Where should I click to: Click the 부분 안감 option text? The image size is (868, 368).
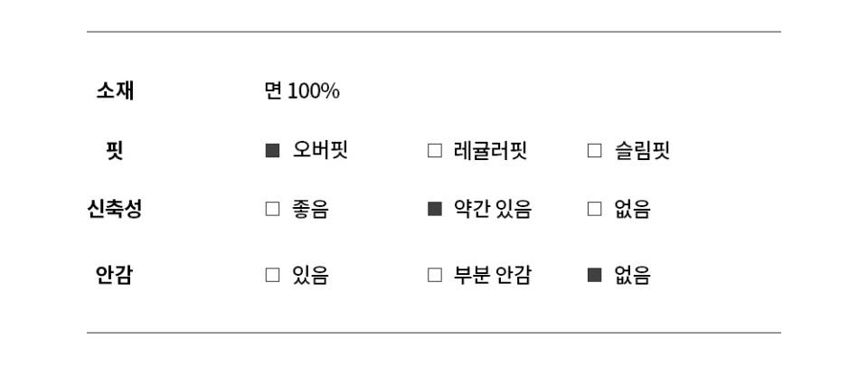click(x=493, y=275)
